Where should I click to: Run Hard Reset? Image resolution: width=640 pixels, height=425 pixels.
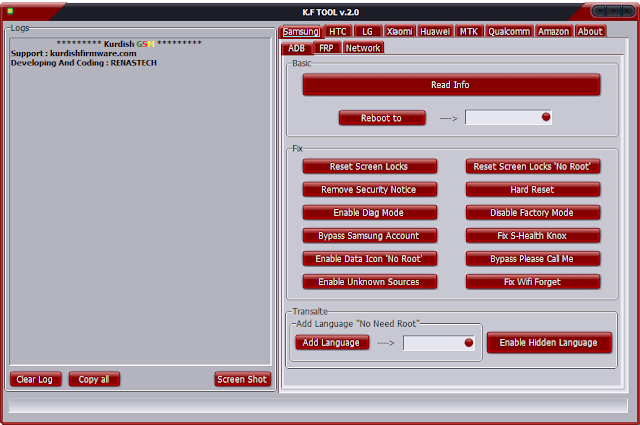[533, 189]
